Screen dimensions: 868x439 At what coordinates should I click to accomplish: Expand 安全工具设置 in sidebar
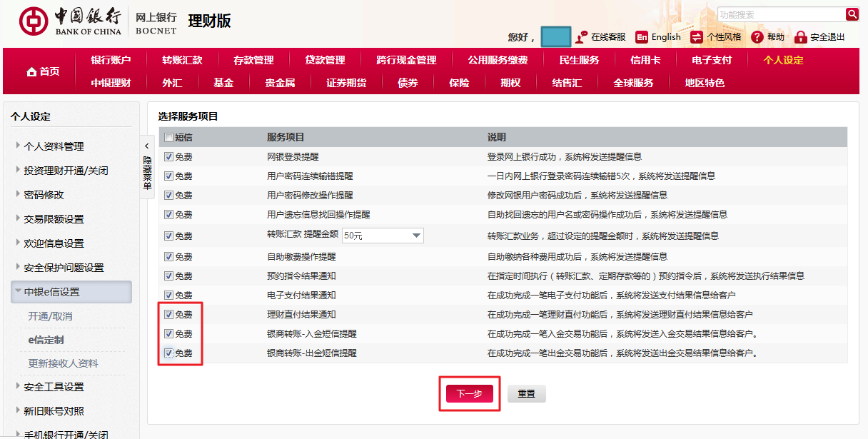point(54,387)
